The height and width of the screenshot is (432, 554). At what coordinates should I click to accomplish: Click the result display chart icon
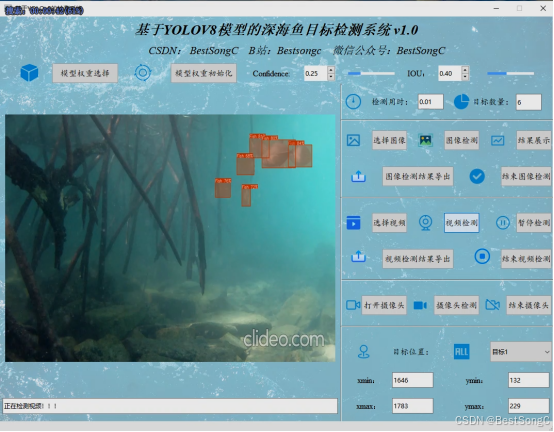tap(497, 140)
